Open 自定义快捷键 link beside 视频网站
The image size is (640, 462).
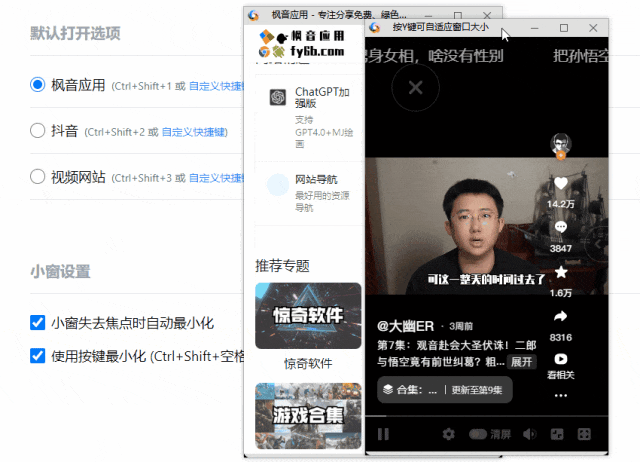(x=216, y=178)
